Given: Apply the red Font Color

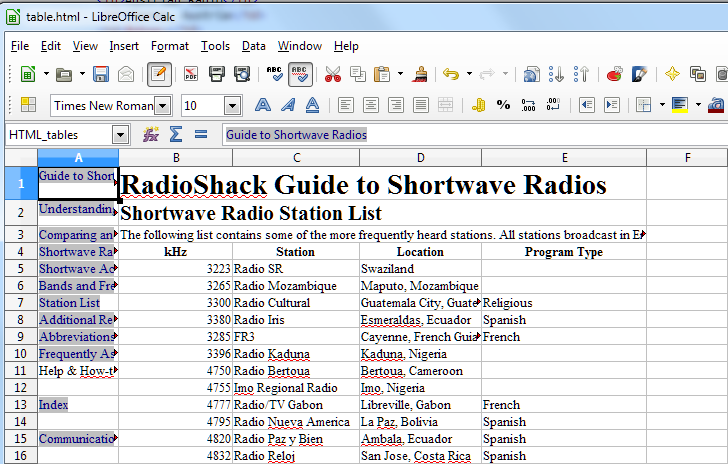Looking at the screenshot, I should click(716, 105).
